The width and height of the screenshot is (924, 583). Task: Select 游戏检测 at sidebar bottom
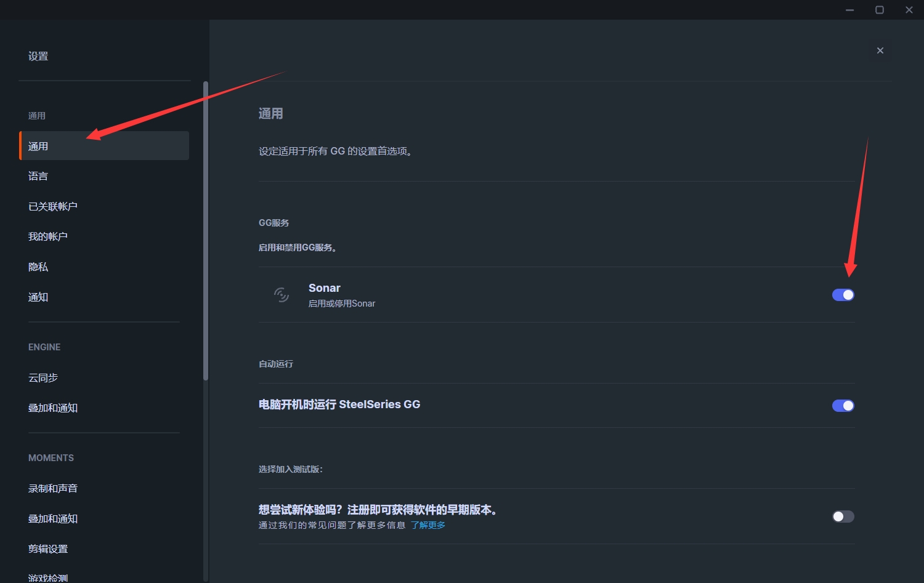[48, 577]
